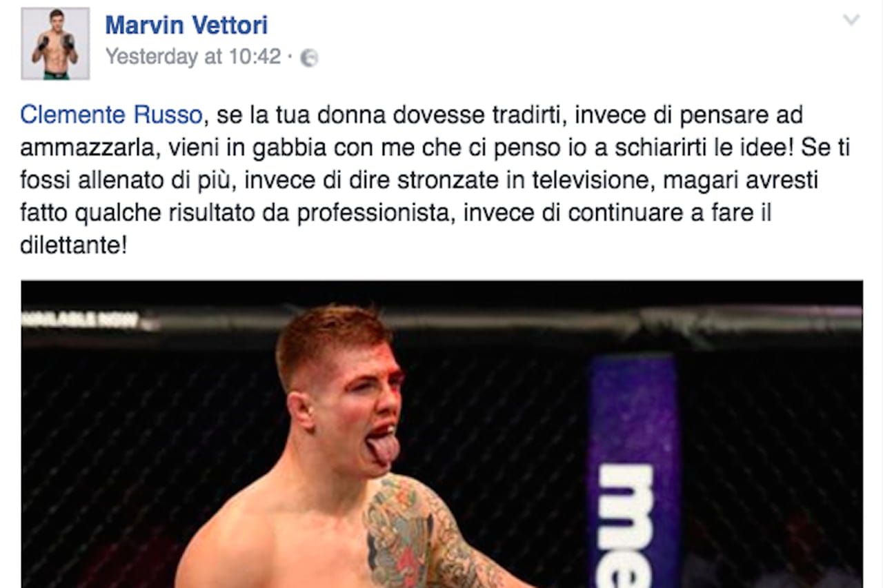Open Marvin Vettori's profile name link
This screenshot has width=883, height=588.
click(x=186, y=26)
